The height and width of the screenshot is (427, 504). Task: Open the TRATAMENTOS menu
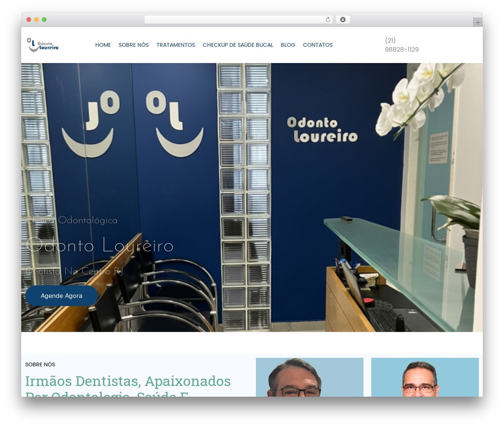click(176, 45)
